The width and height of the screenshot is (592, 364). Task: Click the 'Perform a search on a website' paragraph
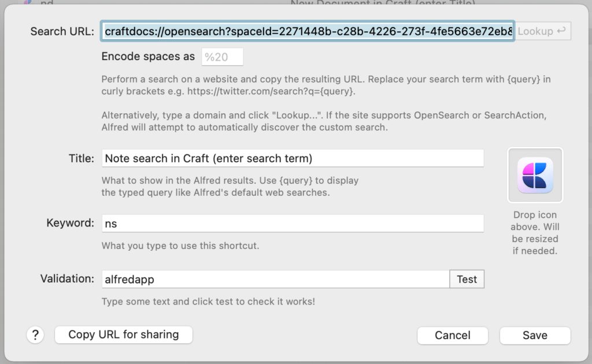326,86
